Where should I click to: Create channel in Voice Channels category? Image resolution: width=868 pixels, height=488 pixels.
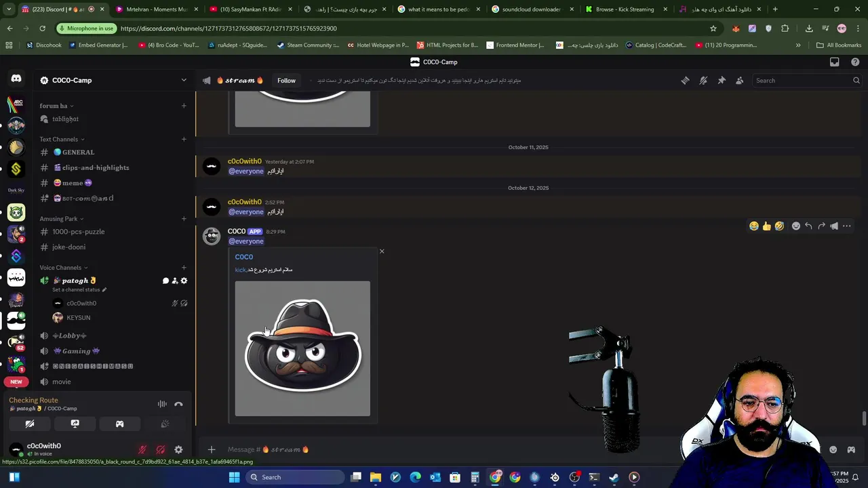click(x=184, y=268)
